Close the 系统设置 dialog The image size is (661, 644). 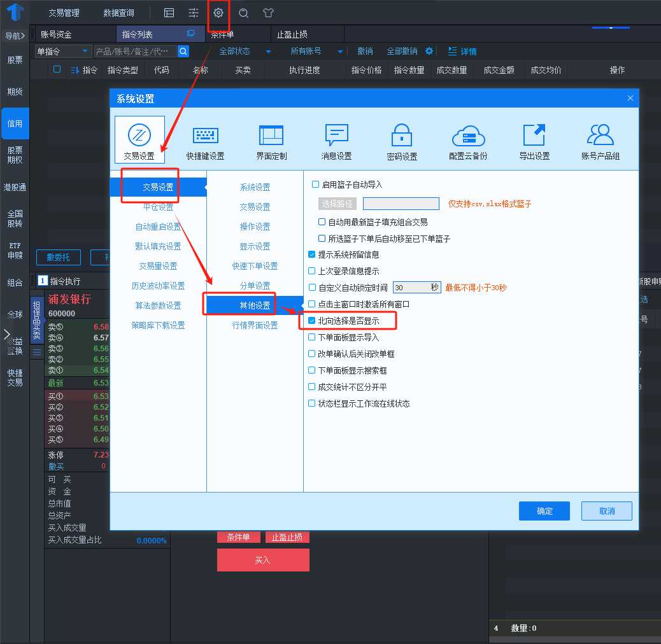(630, 98)
